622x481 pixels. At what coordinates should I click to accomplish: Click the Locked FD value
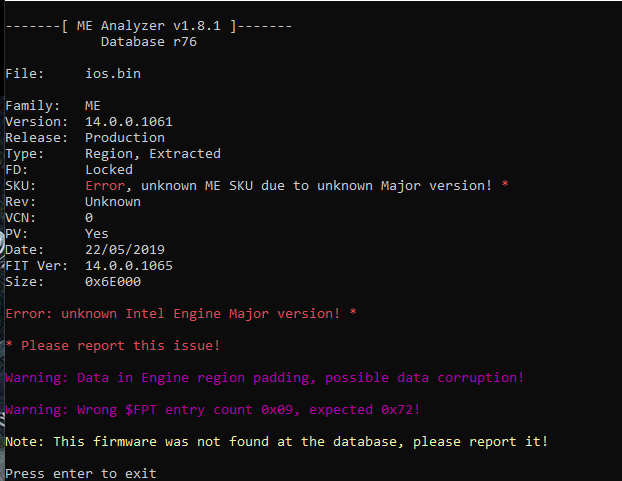109,170
